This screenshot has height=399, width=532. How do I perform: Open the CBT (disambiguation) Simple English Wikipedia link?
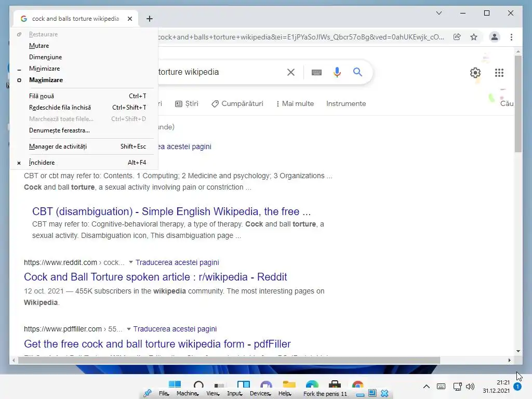click(171, 211)
